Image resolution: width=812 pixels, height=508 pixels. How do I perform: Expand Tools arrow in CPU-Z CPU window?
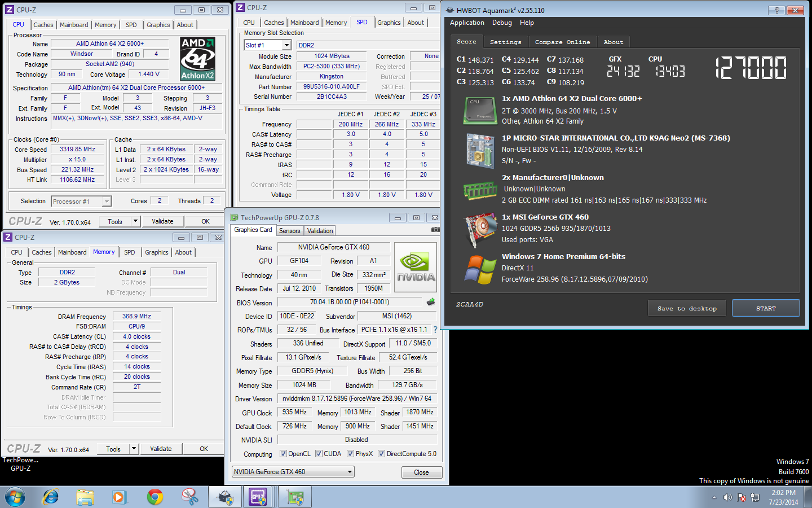(135, 221)
